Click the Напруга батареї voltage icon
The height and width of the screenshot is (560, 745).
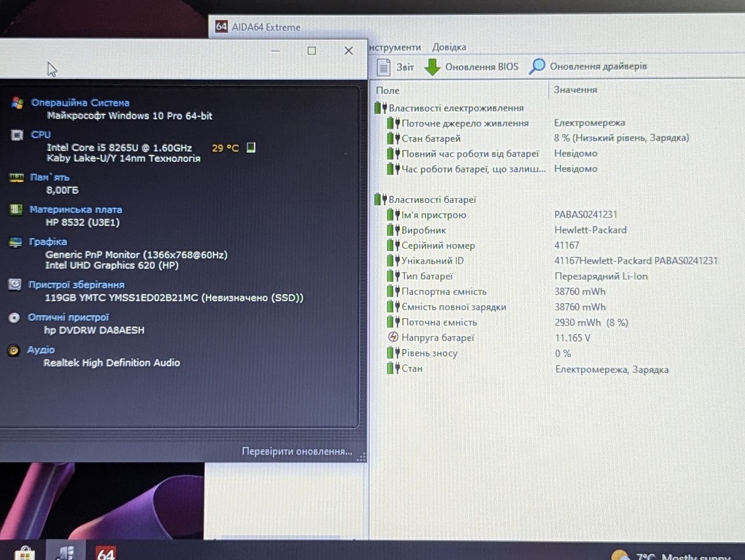pos(393,337)
